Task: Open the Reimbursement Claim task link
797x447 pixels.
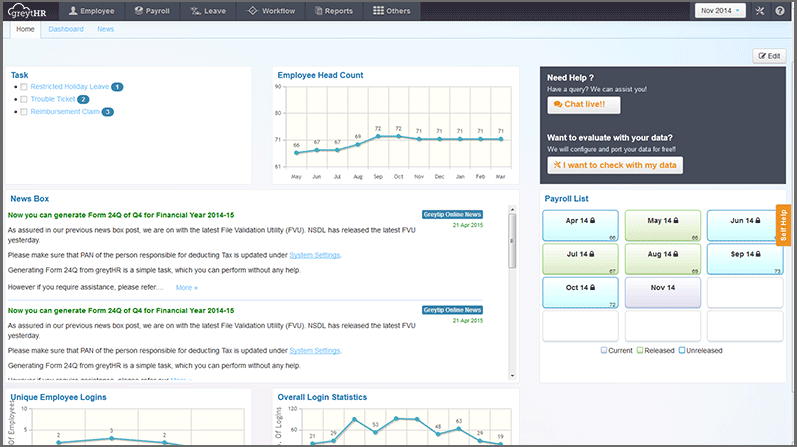Action: pyautogui.click(x=65, y=111)
